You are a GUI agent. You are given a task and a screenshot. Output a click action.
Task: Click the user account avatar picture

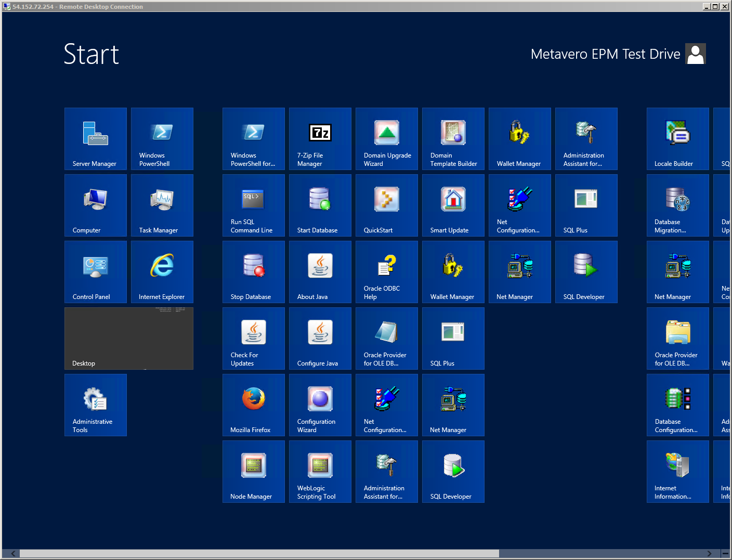pyautogui.click(x=696, y=54)
